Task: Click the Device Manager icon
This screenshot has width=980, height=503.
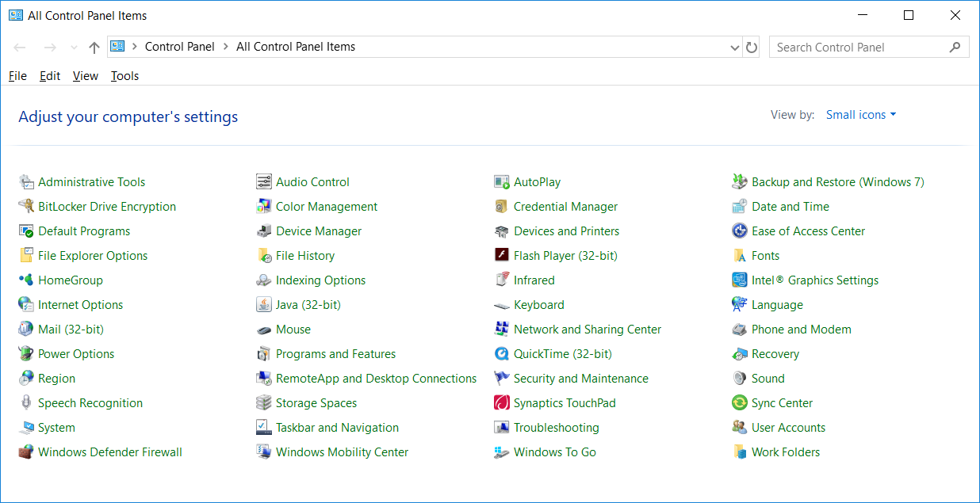Action: [264, 231]
